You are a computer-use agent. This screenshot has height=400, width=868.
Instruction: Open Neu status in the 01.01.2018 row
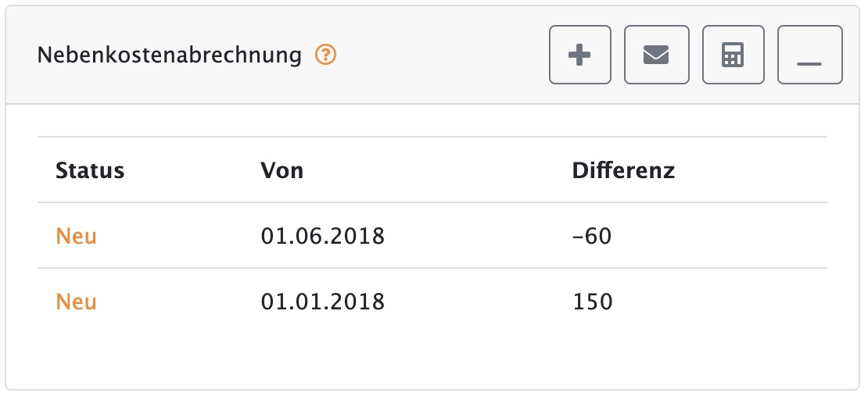77,302
